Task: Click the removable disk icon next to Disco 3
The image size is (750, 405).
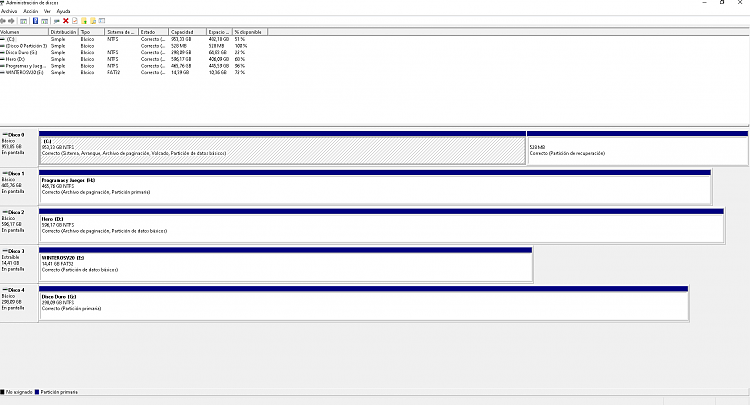Action: (5, 251)
